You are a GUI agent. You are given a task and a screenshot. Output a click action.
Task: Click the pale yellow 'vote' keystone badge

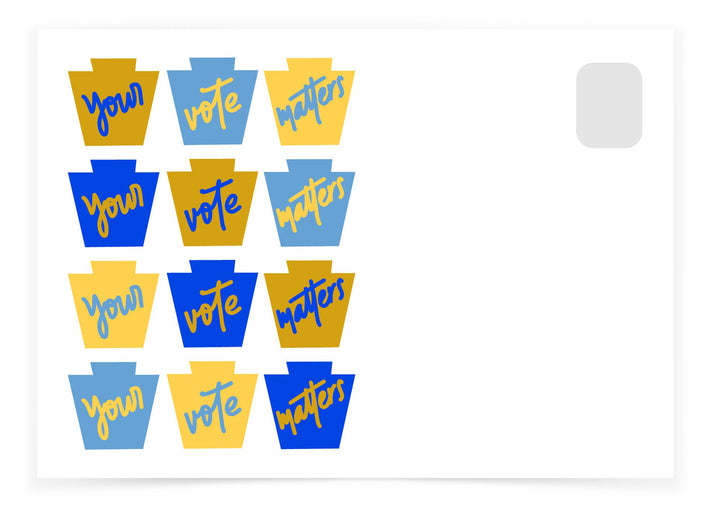click(212, 404)
